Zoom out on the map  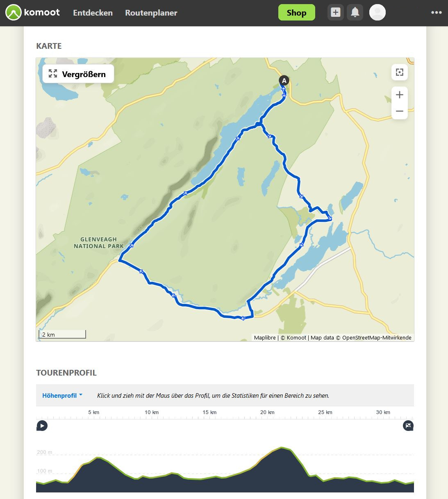point(400,111)
